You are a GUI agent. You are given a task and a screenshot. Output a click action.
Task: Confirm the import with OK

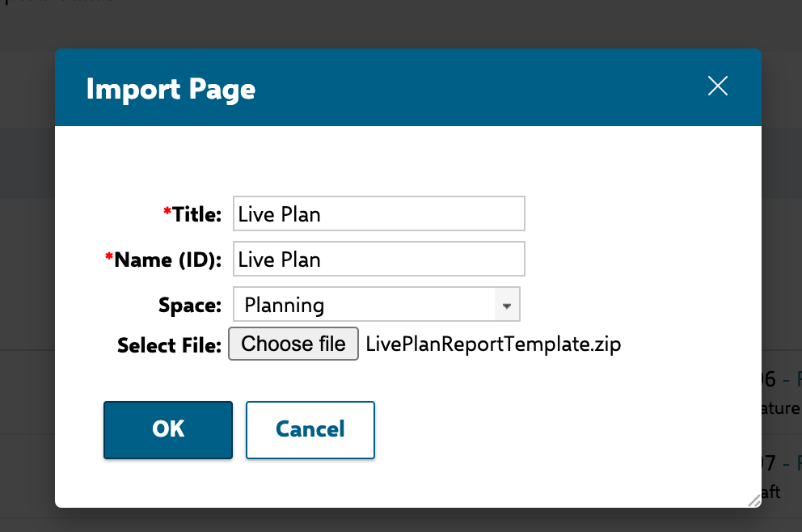168,429
